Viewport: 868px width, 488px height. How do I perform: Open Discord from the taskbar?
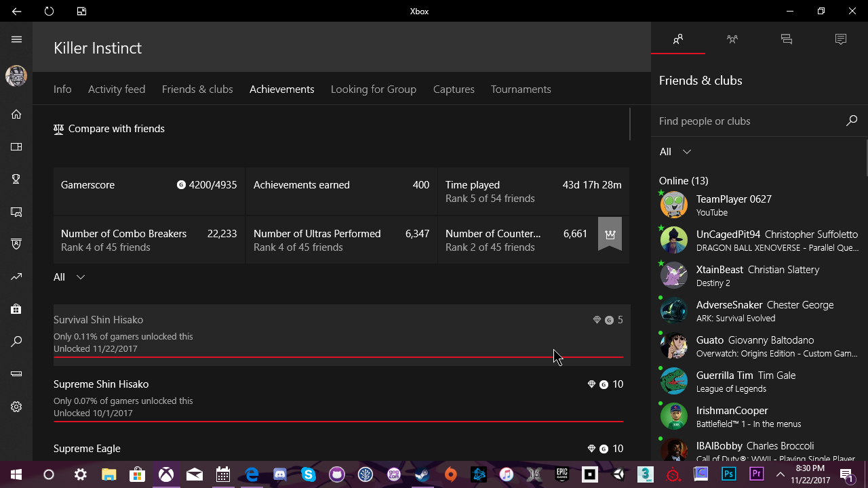(280, 474)
